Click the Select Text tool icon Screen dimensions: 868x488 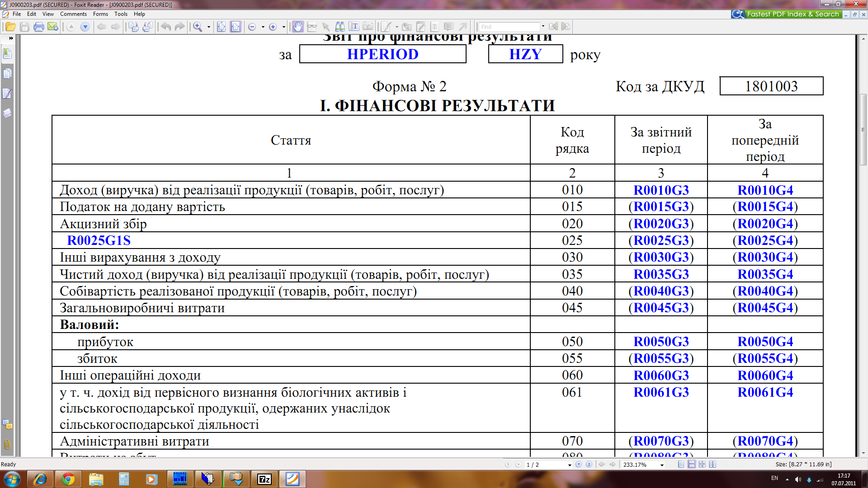(354, 27)
